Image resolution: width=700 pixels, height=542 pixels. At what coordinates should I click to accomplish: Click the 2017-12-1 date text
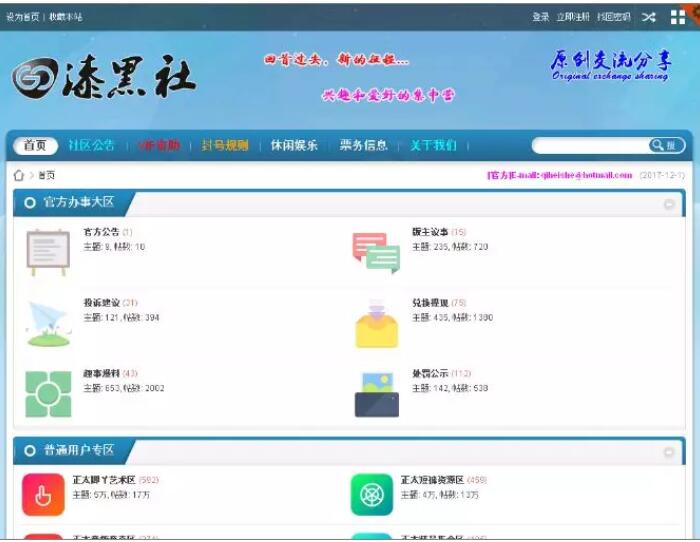coord(662,175)
